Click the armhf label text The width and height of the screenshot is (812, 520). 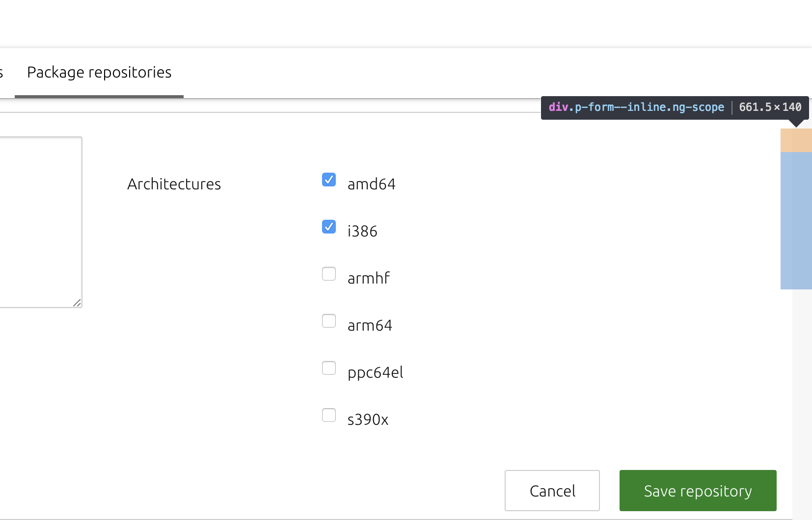coord(369,278)
